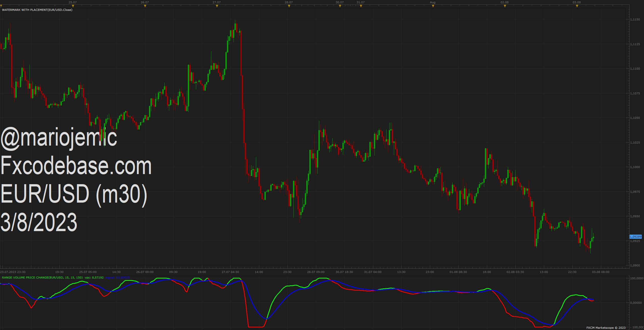Viewport: 644px width, 330px height.
Task: Click the 27.07 day marker triangle
Action: pyautogui.click(x=217, y=6)
